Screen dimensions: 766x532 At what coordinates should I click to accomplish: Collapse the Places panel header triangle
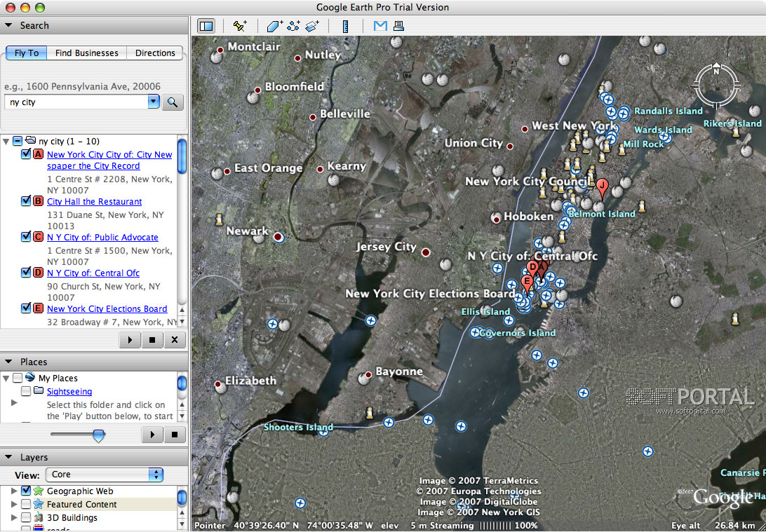point(9,362)
